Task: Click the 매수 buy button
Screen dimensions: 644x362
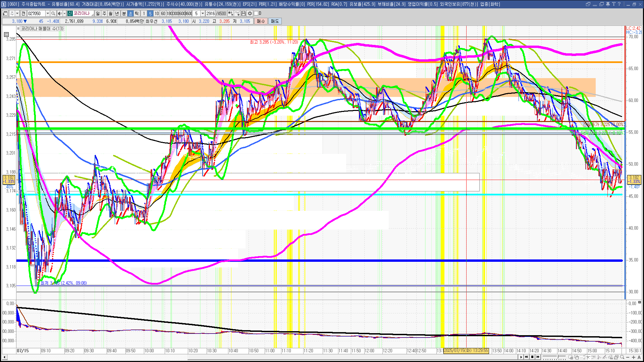Action: 261,21
